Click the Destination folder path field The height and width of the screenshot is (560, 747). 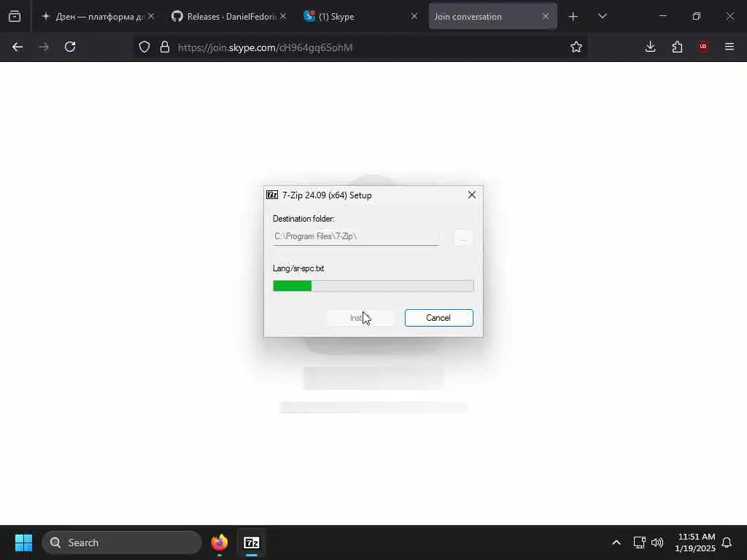pos(355,237)
